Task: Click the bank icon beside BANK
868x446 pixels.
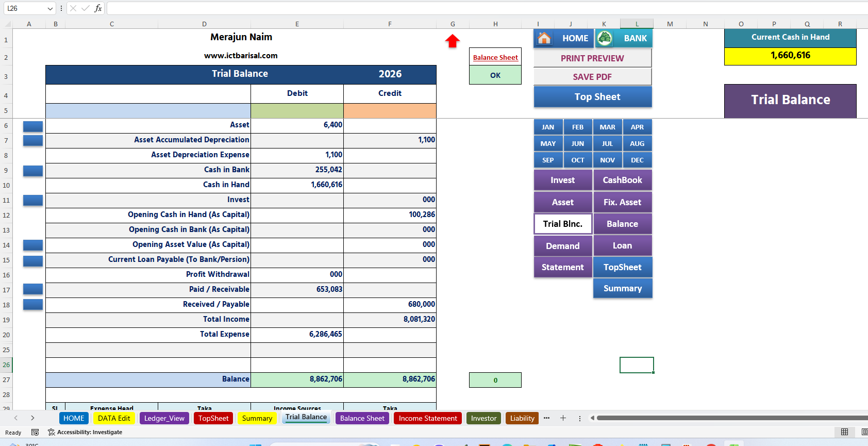Action: point(605,38)
